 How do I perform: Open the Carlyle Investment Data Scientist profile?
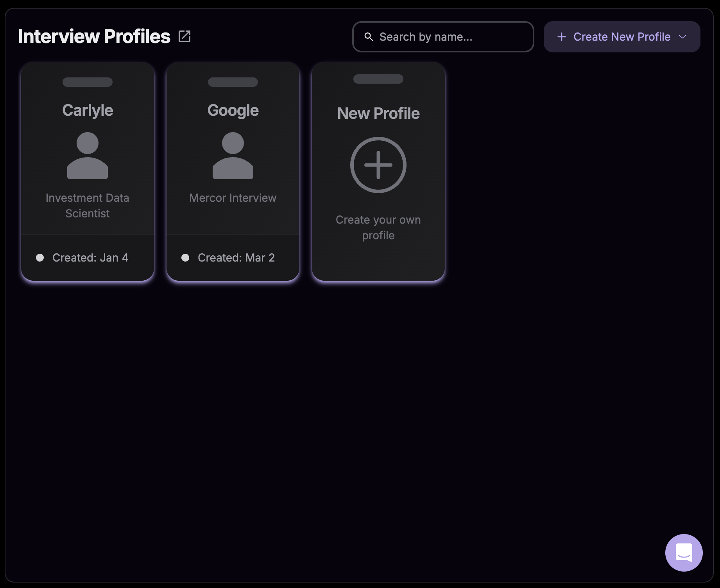click(x=87, y=172)
